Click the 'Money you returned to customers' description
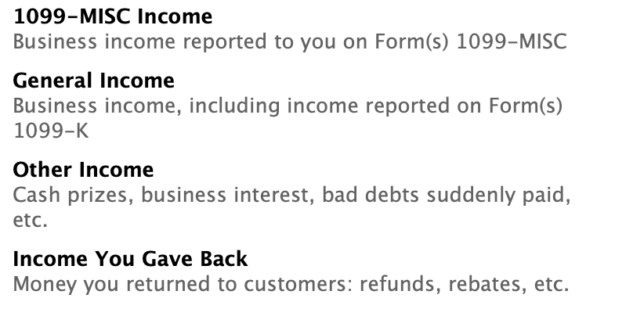 291,284
